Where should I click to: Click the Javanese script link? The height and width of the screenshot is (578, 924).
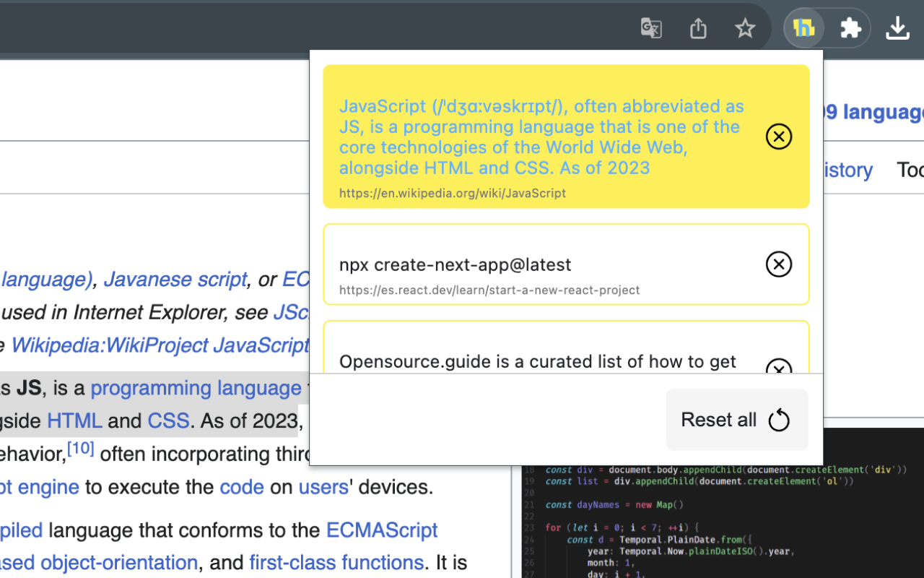pyautogui.click(x=175, y=280)
